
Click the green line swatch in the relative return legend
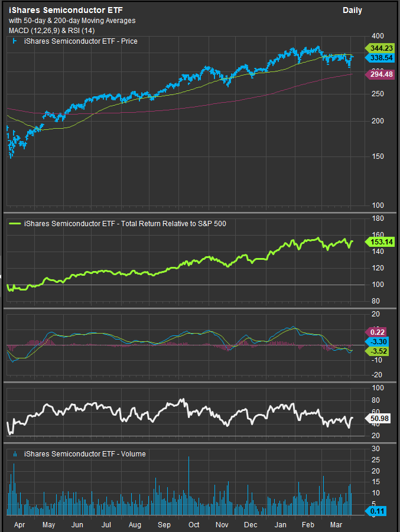14,223
